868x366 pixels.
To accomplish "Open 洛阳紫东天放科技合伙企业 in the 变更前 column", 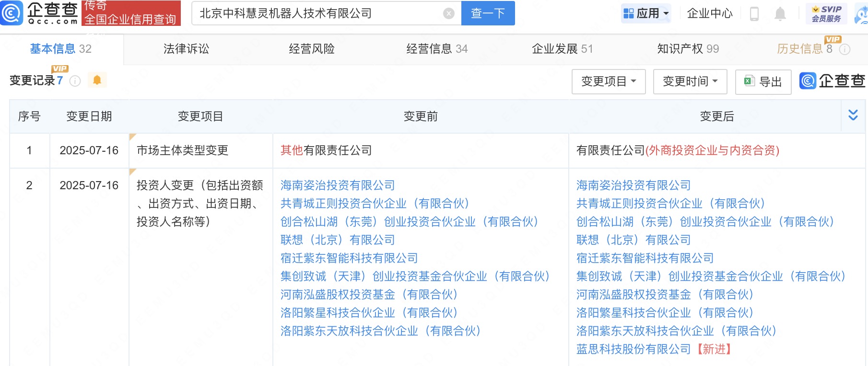I will (381, 331).
